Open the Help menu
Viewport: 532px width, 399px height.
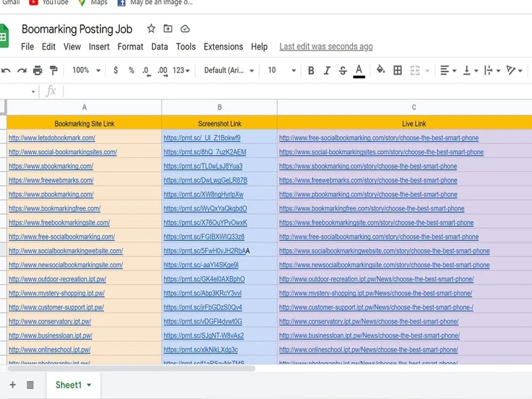[259, 47]
